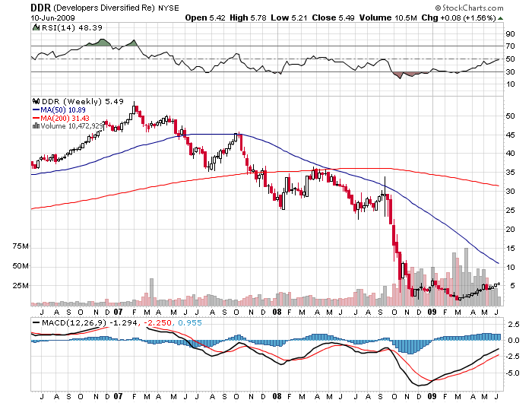Click the Volume 10.5M value

388,17
